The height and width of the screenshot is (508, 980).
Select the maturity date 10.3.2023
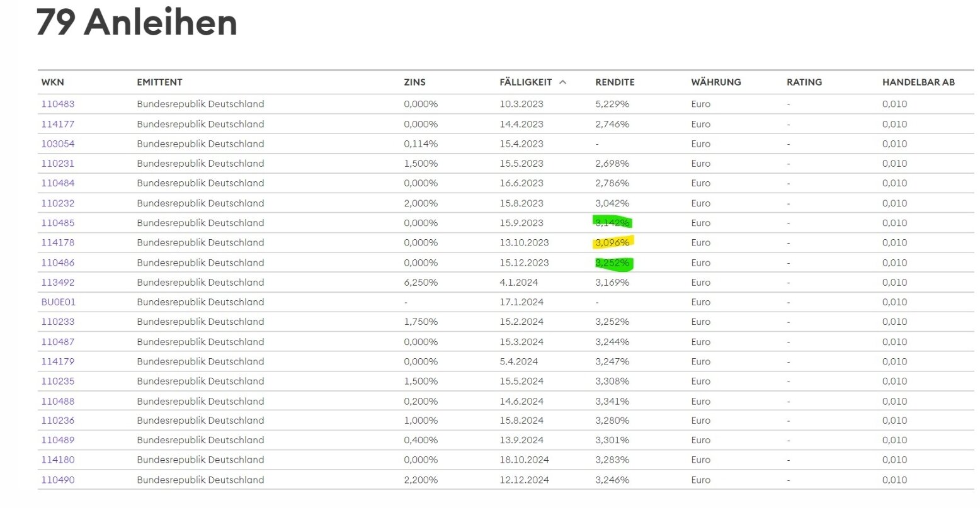tap(521, 104)
